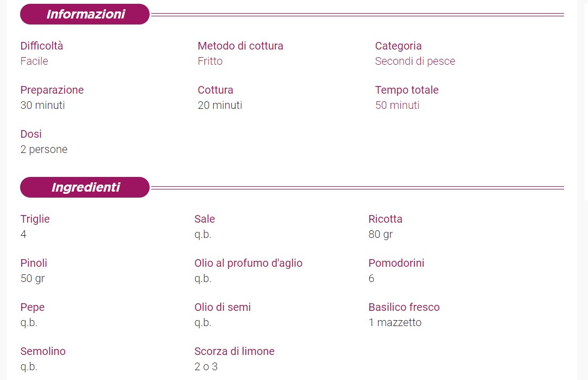Open the Basilico fresco ingredient link
This screenshot has height=380, width=588.
click(x=404, y=307)
